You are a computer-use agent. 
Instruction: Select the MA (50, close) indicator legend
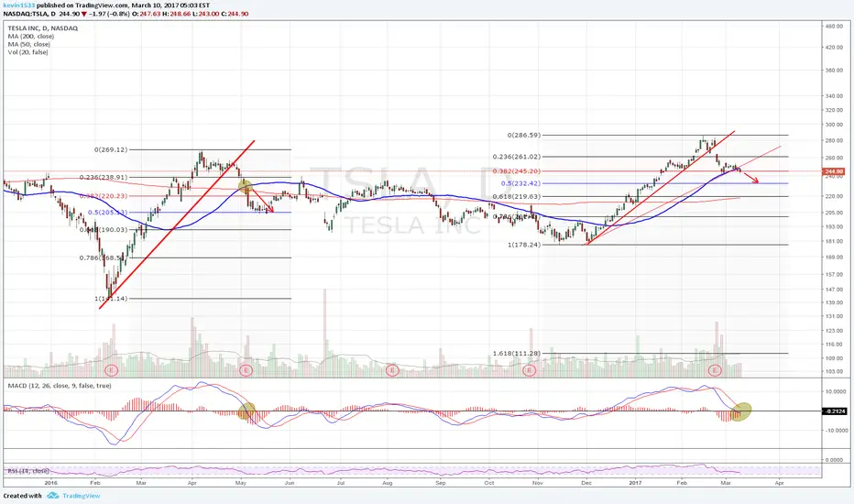pyautogui.click(x=29, y=44)
